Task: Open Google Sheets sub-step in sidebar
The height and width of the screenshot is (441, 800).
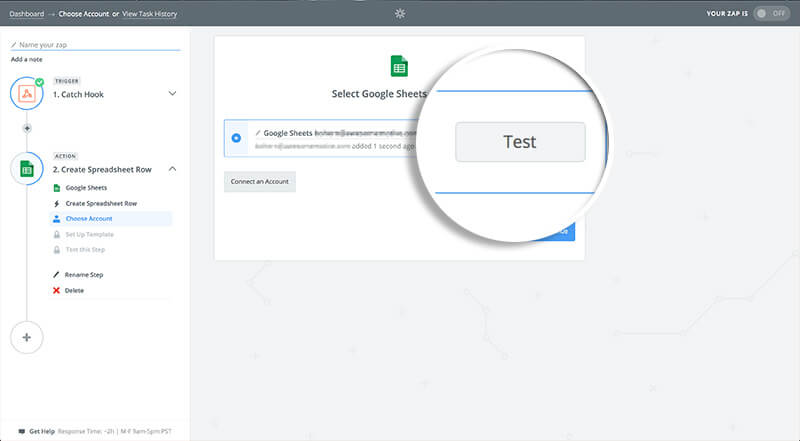Action: point(86,188)
